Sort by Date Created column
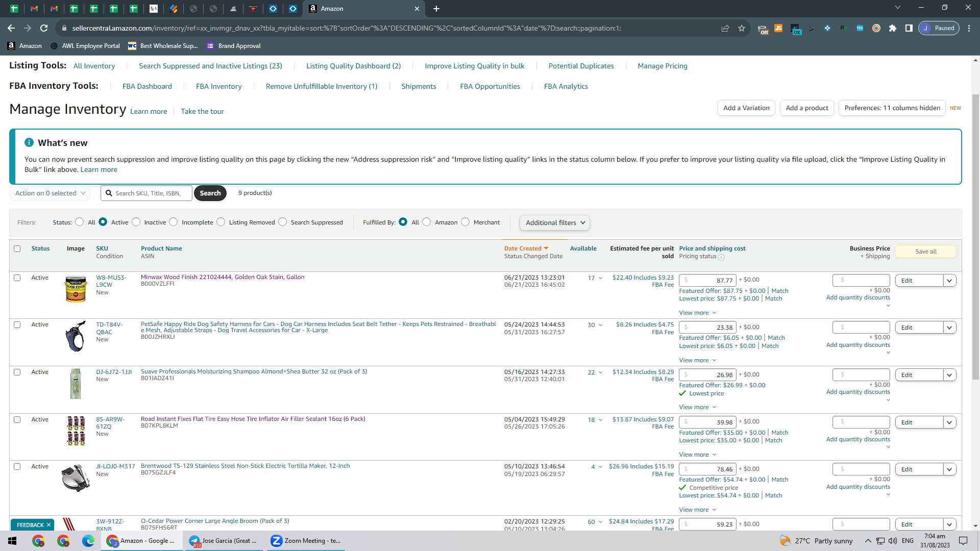The image size is (980, 551). (526, 249)
